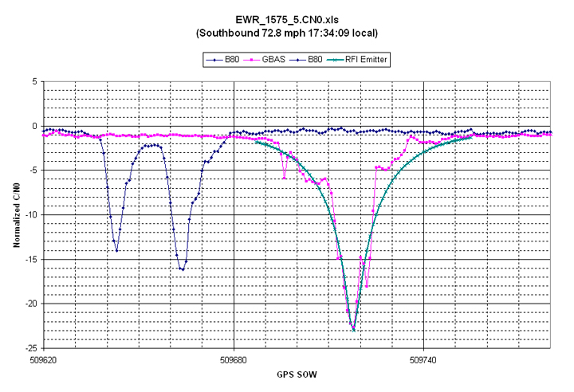574x392 pixels.
Task: Click the -15 y-axis tick label
Action: (x=31, y=259)
